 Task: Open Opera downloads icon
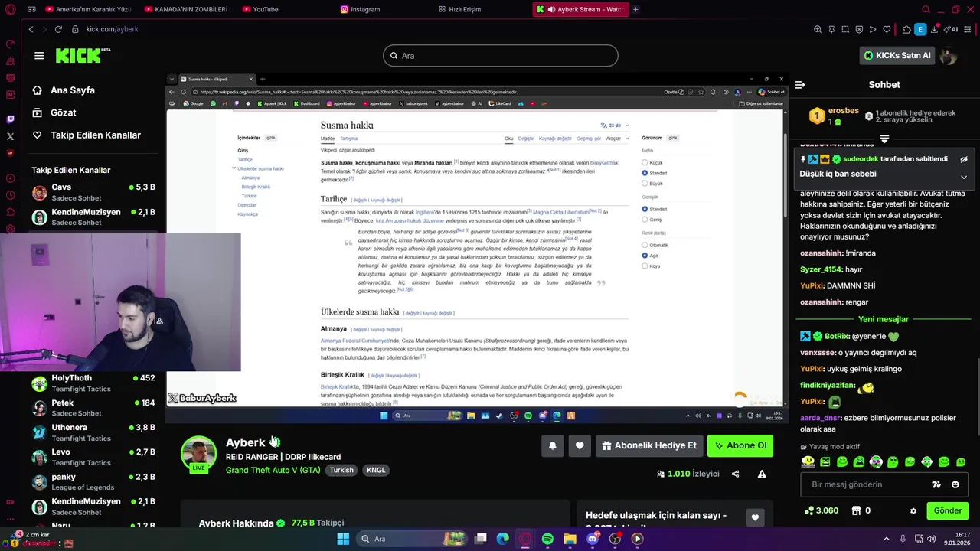936,29
